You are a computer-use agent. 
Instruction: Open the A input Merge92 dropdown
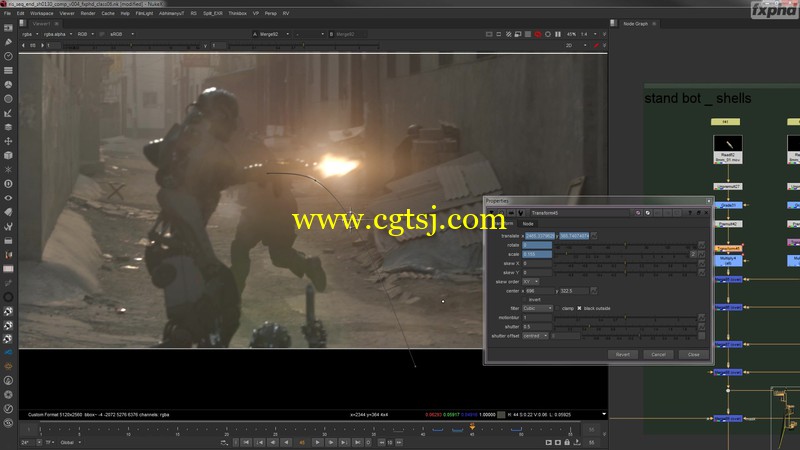point(274,34)
